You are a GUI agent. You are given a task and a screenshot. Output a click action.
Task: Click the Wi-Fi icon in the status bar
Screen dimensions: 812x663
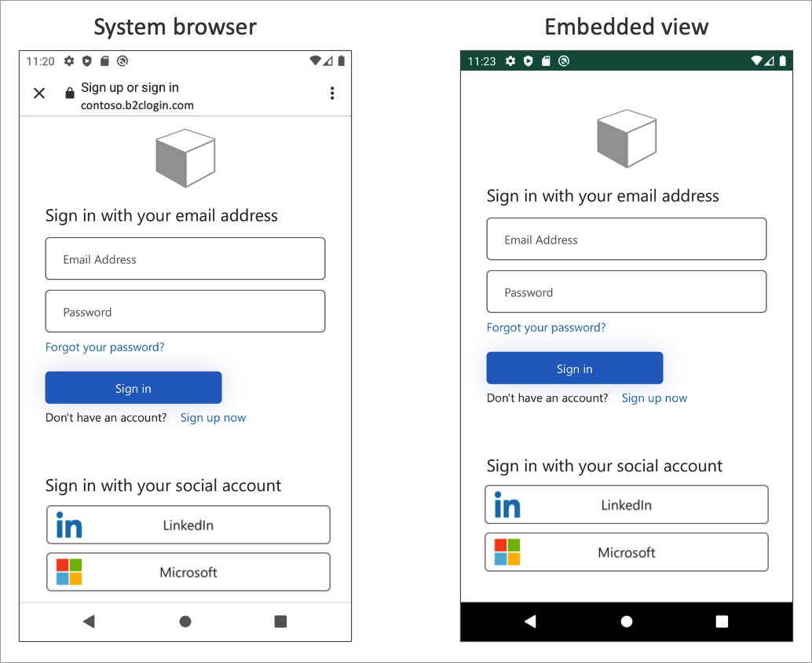point(315,60)
